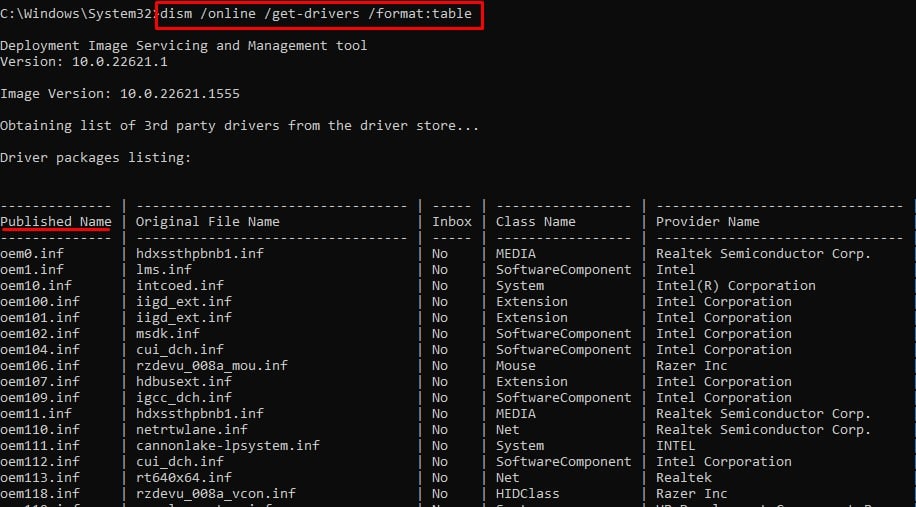
Task: Click the rzdevu_008a_mou.inf file name
Action: [211, 366]
